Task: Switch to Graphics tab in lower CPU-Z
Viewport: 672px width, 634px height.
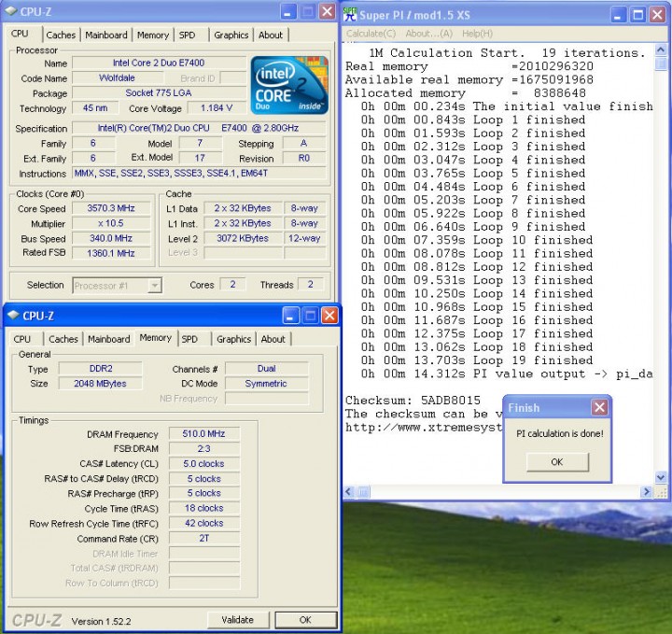Action: (x=233, y=339)
